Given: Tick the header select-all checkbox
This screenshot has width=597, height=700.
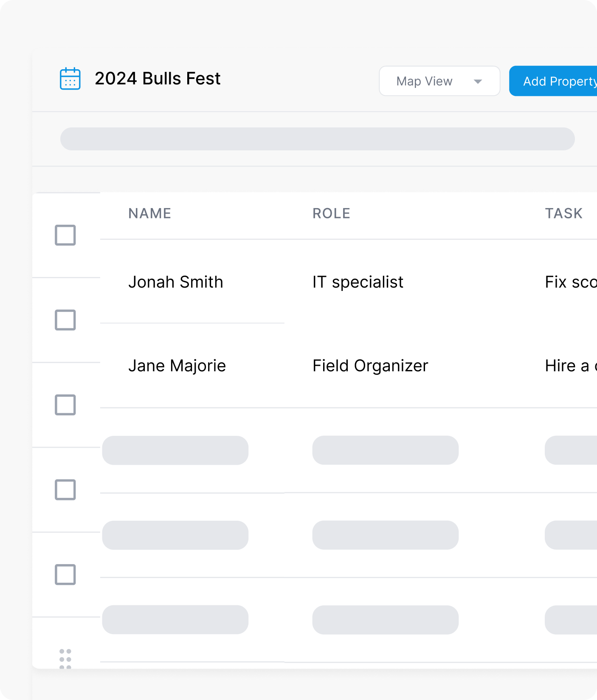Looking at the screenshot, I should (x=65, y=235).
